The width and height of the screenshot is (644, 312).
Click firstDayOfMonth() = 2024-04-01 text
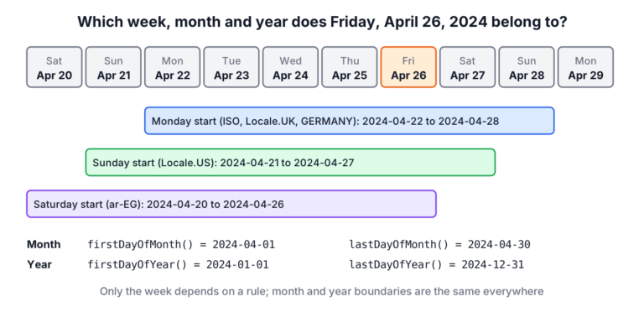(x=181, y=245)
